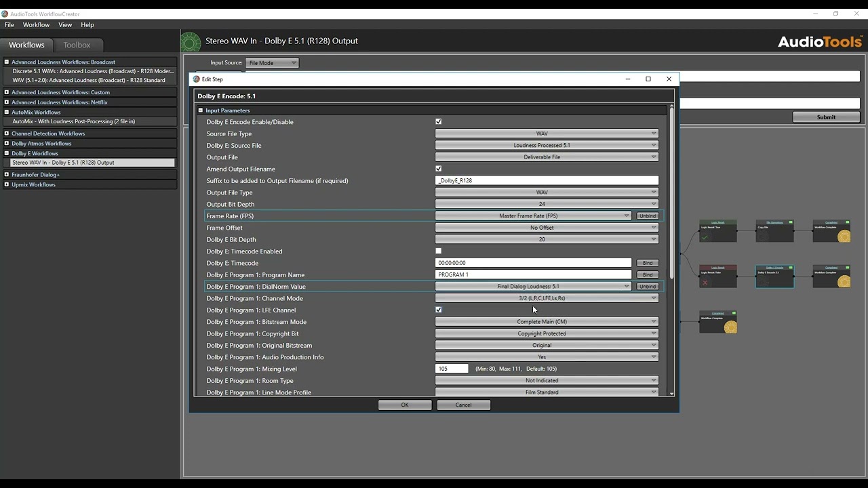Open Program 1 Channel Mode dropdown
Viewport: 868px width, 488px height.
547,298
